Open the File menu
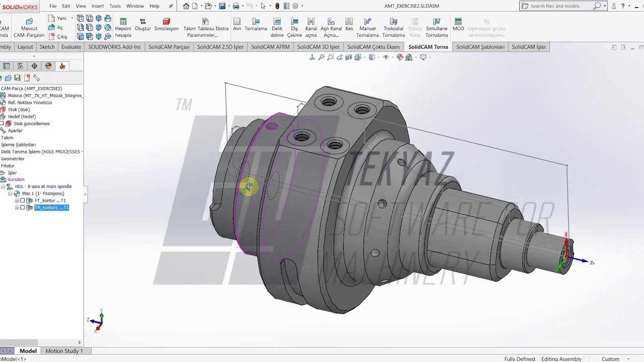Viewport: 644px width, 362px height. [53, 6]
